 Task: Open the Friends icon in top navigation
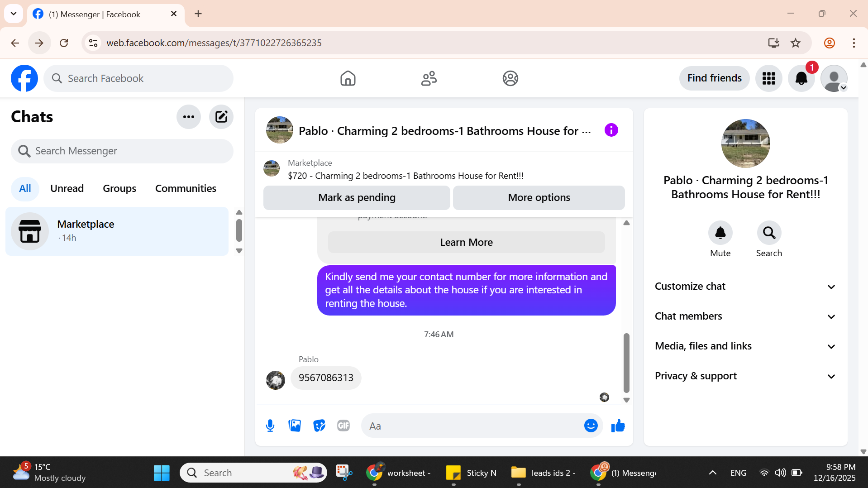click(x=429, y=78)
